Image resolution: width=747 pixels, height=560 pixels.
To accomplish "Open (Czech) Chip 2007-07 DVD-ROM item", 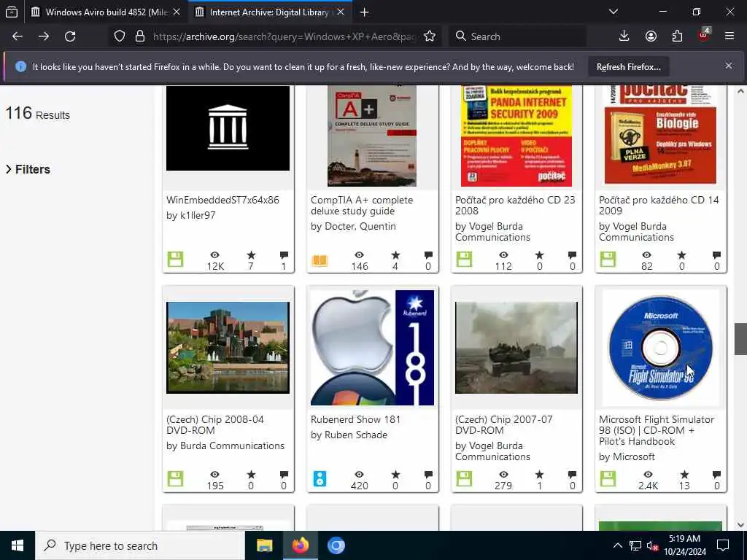I will (503, 425).
